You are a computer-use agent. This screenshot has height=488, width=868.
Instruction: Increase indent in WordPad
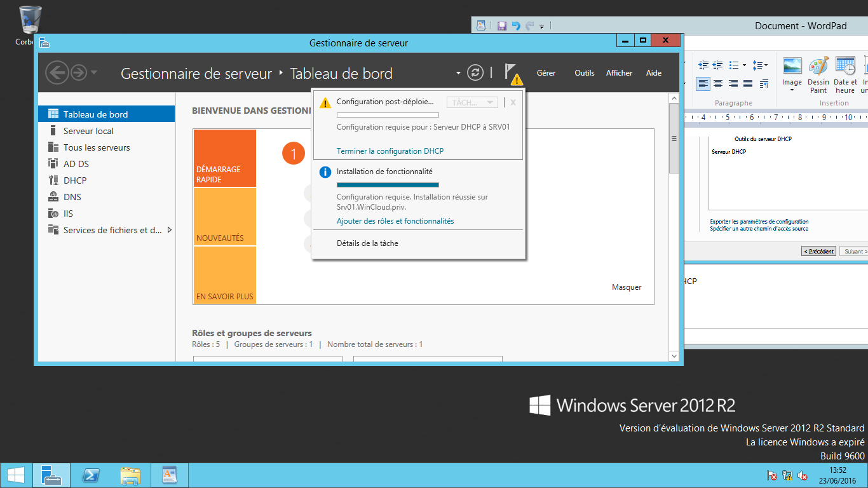click(718, 65)
